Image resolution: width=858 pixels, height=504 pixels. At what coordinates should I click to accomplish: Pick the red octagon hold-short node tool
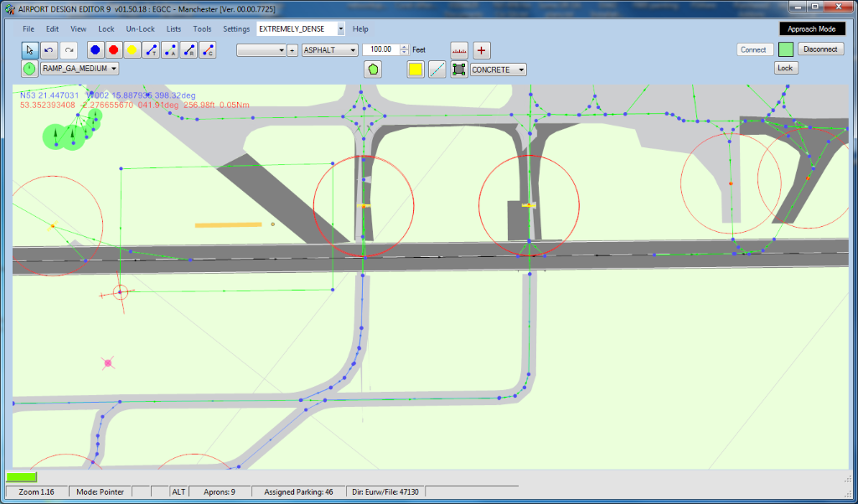[114, 50]
